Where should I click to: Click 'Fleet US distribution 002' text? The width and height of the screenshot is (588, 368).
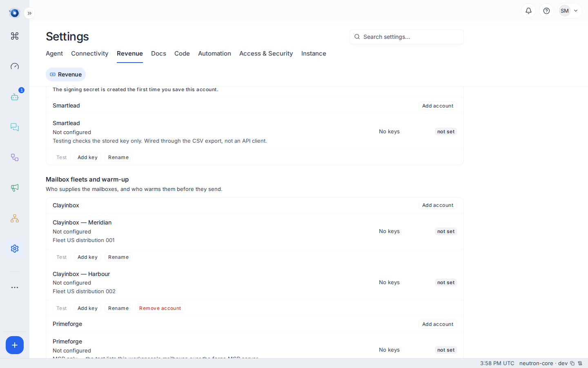pos(84,292)
